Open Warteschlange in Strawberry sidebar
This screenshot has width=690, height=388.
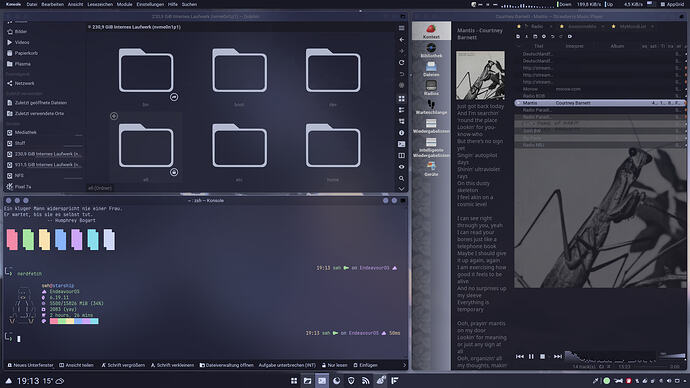click(431, 107)
